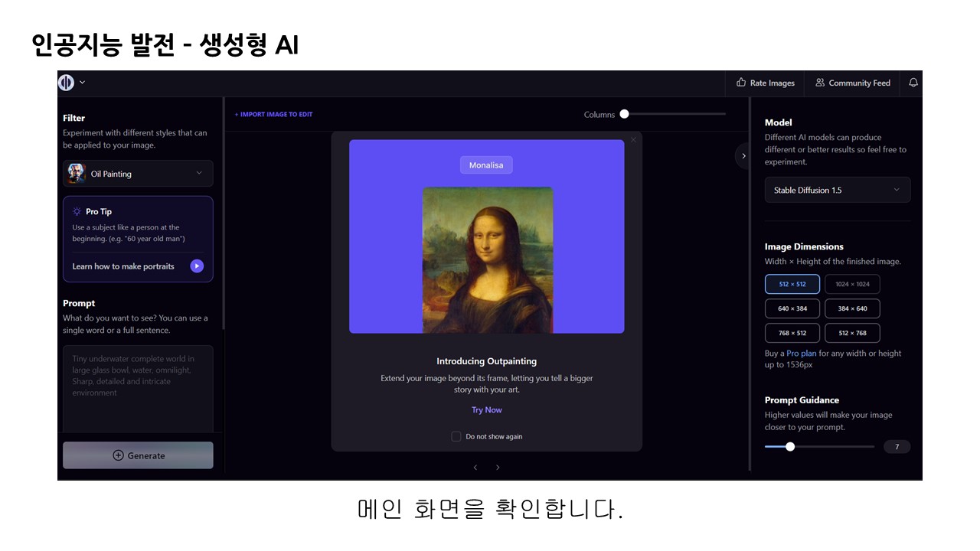Select the 384 × 640 dimension
980x551 pixels.
click(852, 309)
